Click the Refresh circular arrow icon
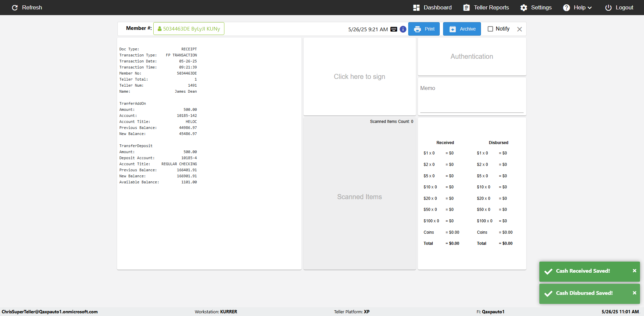This screenshot has width=644, height=316. click(15, 7)
